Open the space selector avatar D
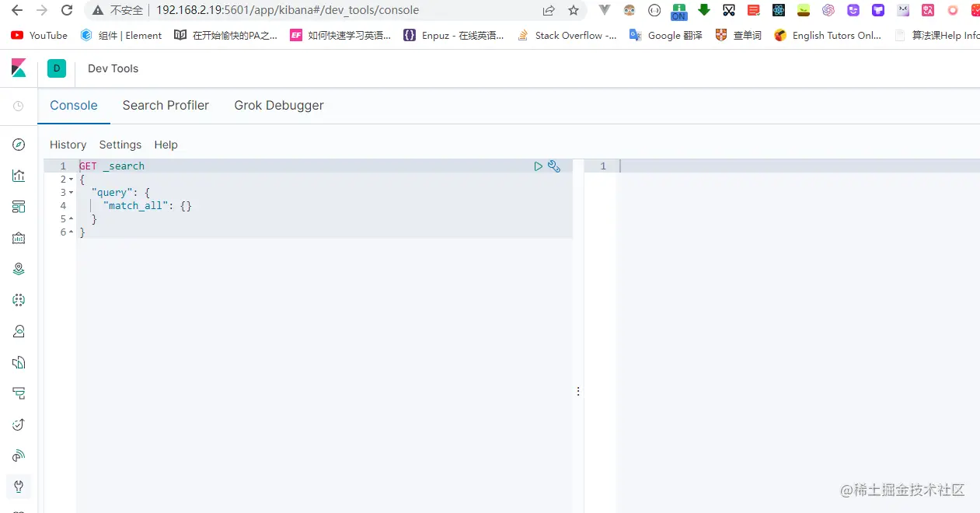Viewport: 980px width, 513px height. 57,68
